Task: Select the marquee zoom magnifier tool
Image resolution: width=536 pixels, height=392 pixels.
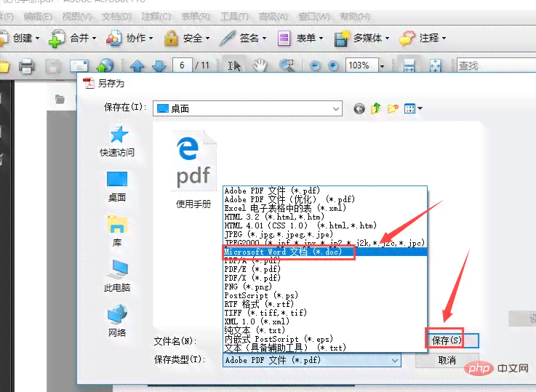Action: pyautogui.click(x=287, y=65)
